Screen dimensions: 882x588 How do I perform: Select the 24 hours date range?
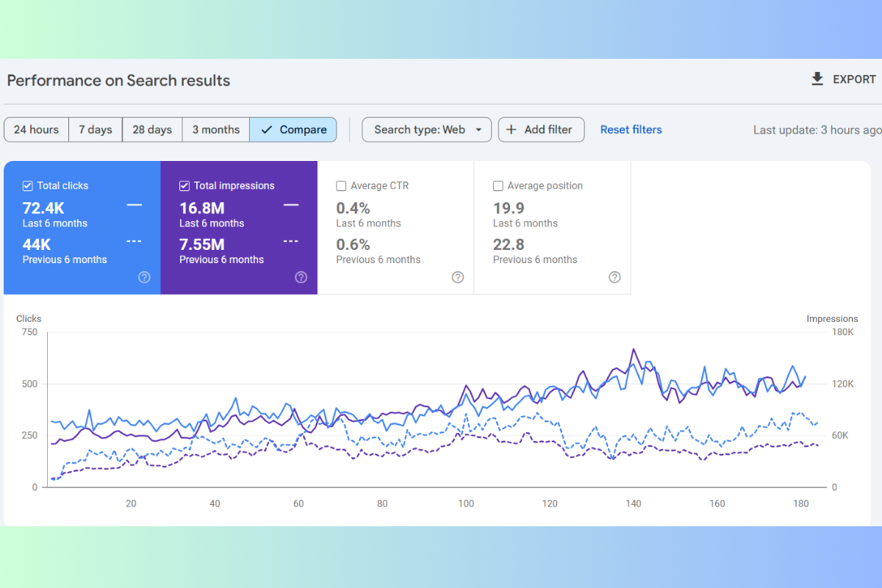36,129
